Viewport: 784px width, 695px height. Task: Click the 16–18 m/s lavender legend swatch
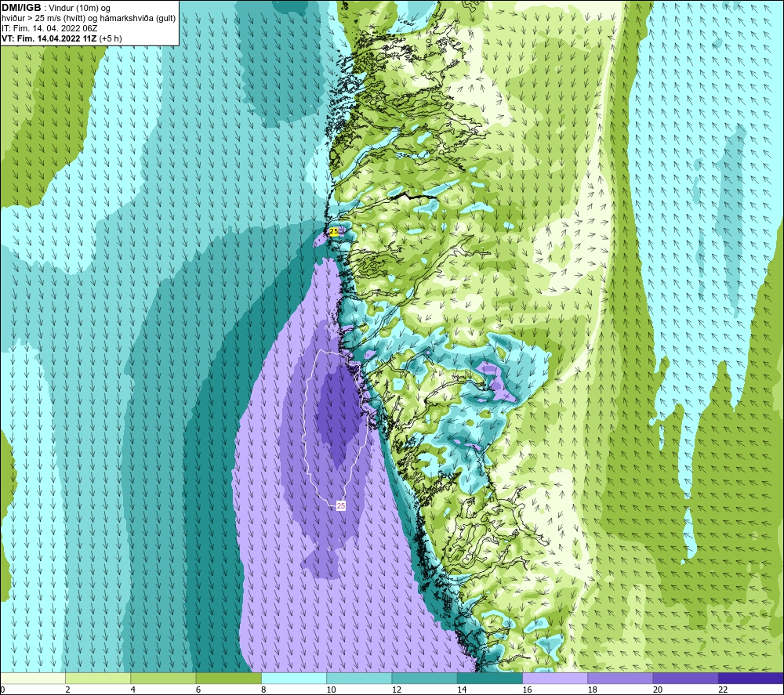click(555, 678)
